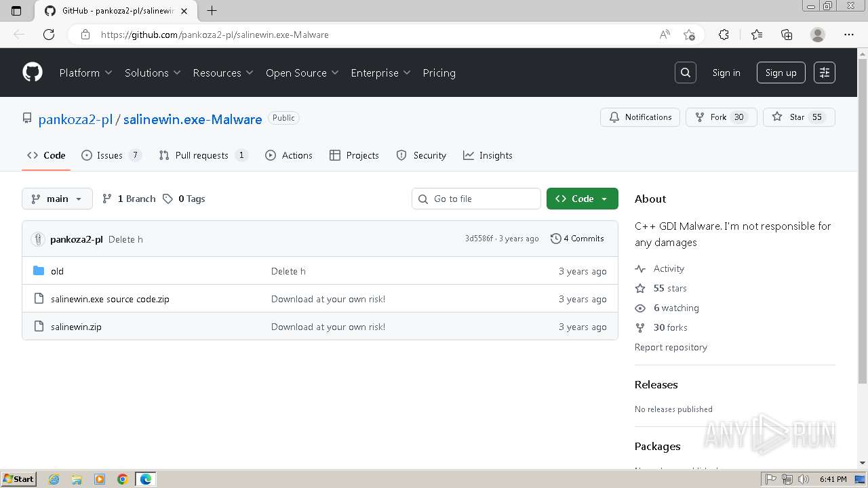
Task: Open the Favorites list icon
Action: click(x=757, y=35)
